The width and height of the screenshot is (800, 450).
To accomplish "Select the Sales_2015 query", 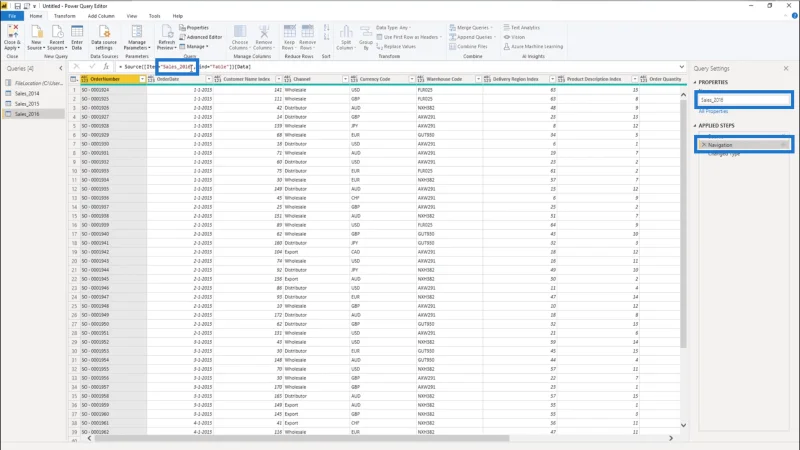I will click(33, 104).
